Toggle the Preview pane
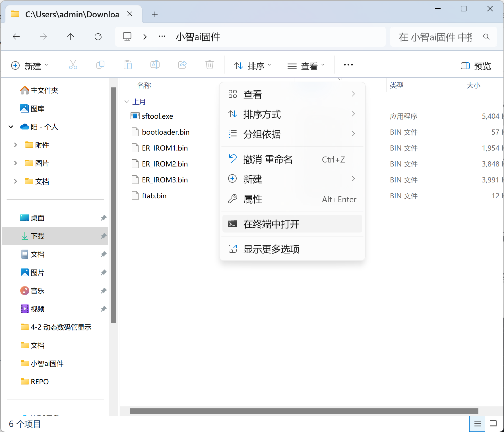This screenshot has height=432, width=504. [x=476, y=66]
